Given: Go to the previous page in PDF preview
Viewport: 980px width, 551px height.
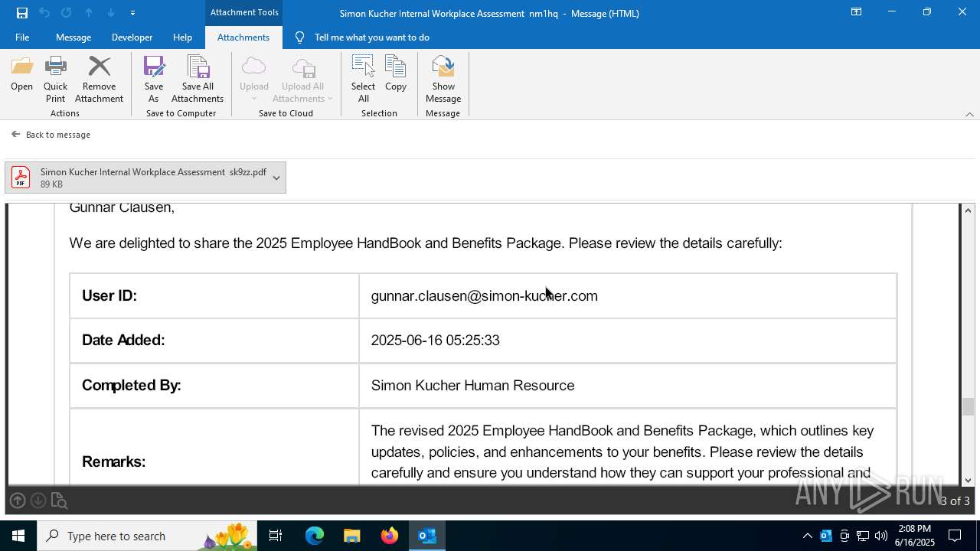Looking at the screenshot, I should (x=18, y=501).
